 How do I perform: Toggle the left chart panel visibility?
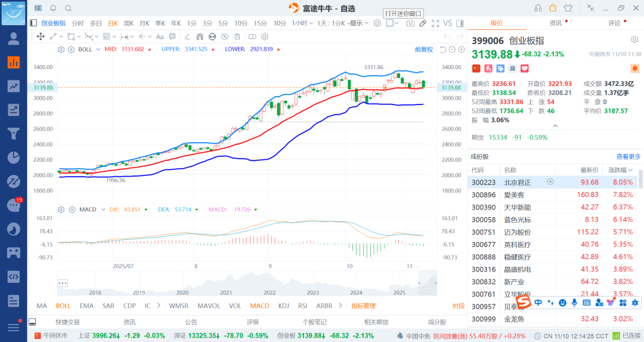point(33,23)
